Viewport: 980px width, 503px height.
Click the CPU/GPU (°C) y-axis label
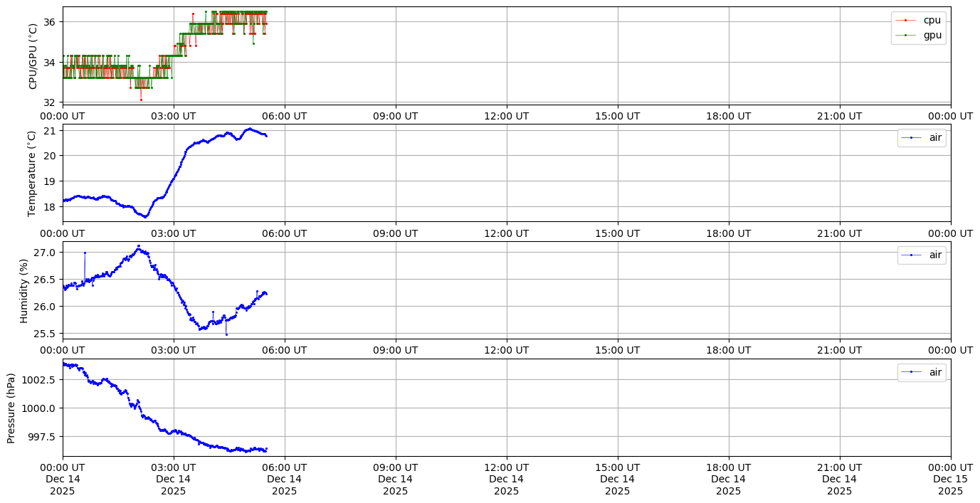click(33, 56)
